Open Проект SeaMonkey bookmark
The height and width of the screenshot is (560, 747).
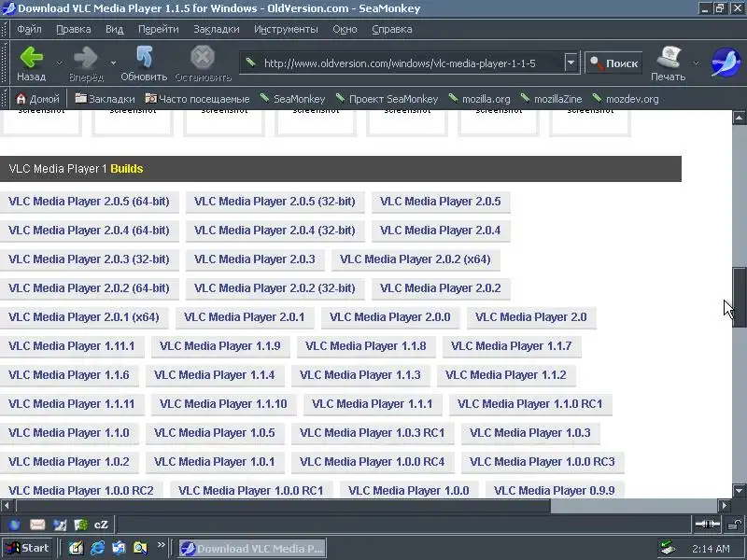[387, 99]
